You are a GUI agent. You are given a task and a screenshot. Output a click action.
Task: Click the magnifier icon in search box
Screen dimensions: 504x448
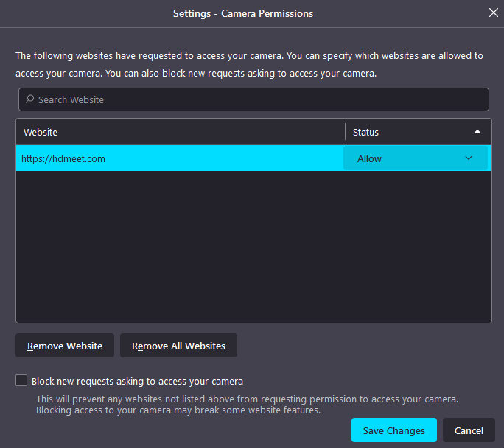pos(30,99)
